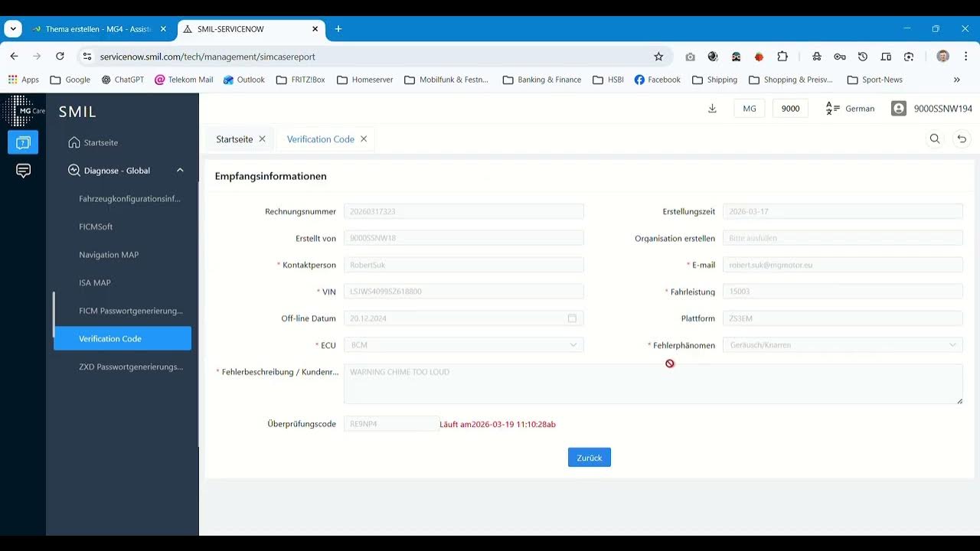This screenshot has width=980, height=551.
Task: Click the Fehlerbeschreibung text area
Action: click(x=652, y=384)
